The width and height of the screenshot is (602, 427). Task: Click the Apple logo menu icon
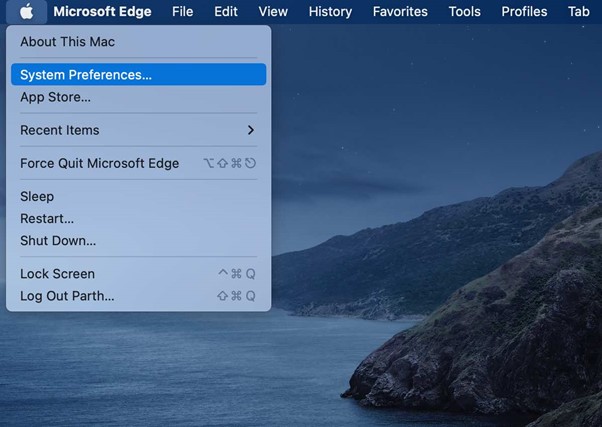(x=26, y=12)
